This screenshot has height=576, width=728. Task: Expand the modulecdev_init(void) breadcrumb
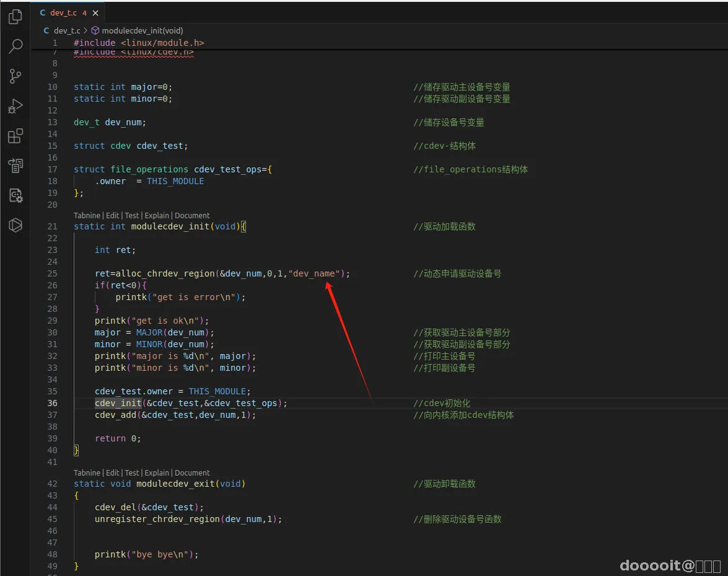pyautogui.click(x=142, y=30)
